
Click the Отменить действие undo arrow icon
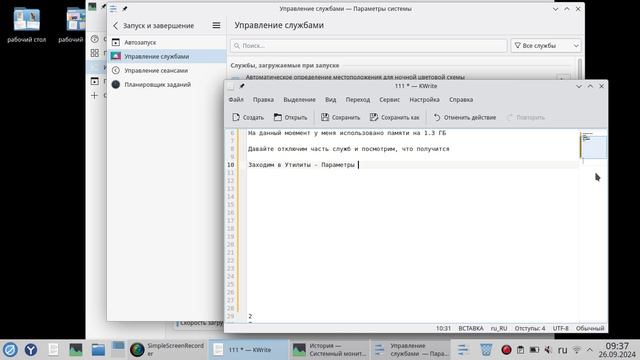coord(437,118)
